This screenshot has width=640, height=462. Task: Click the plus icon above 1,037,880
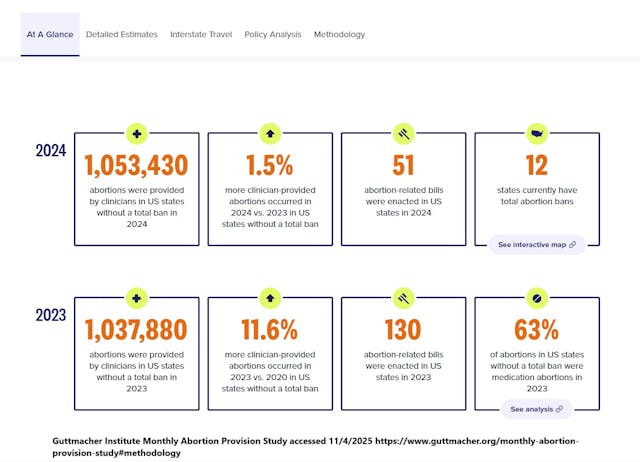pyautogui.click(x=137, y=298)
